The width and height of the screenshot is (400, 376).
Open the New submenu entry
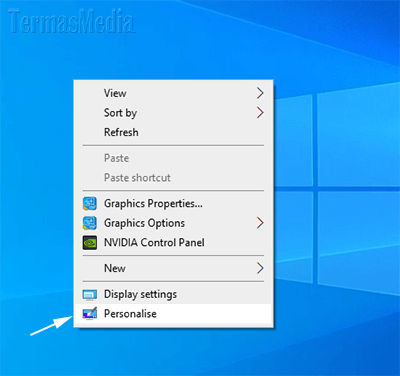[173, 268]
